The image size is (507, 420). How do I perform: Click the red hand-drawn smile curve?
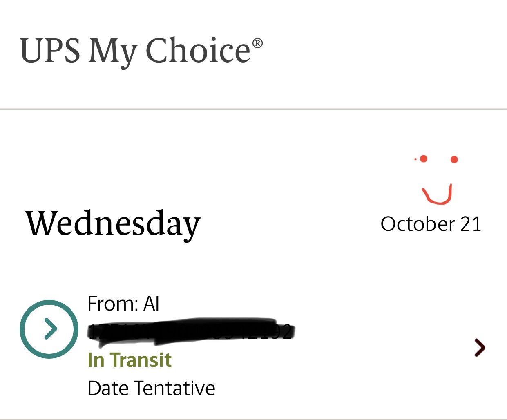point(438,194)
